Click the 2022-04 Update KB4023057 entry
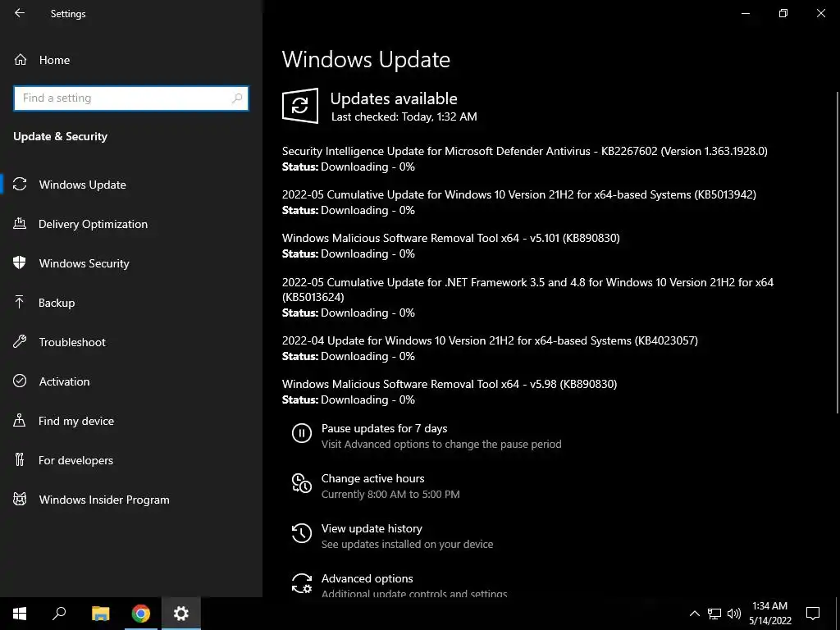The height and width of the screenshot is (630, 840). click(490, 348)
